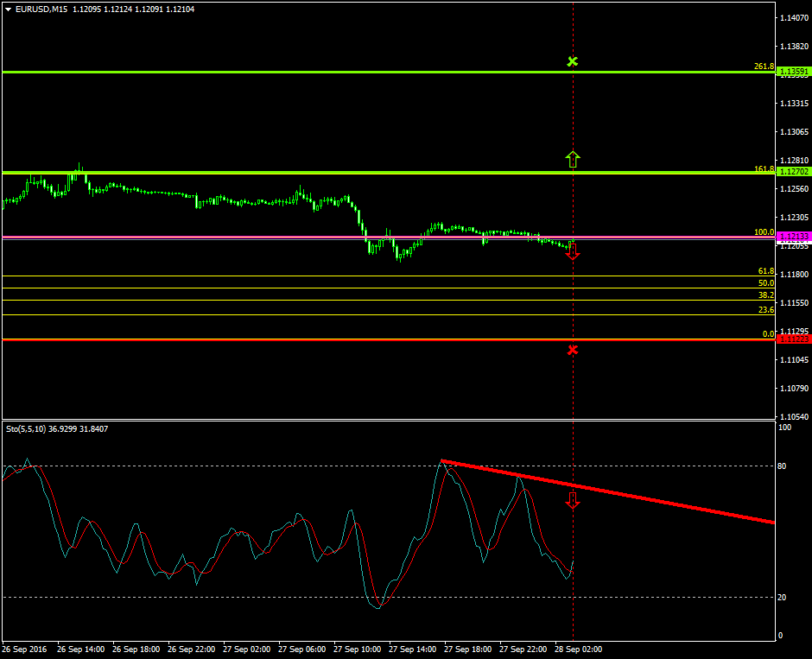Click the 1.13591 green price label
Image resolution: width=812 pixels, height=659 pixels.
(793, 72)
